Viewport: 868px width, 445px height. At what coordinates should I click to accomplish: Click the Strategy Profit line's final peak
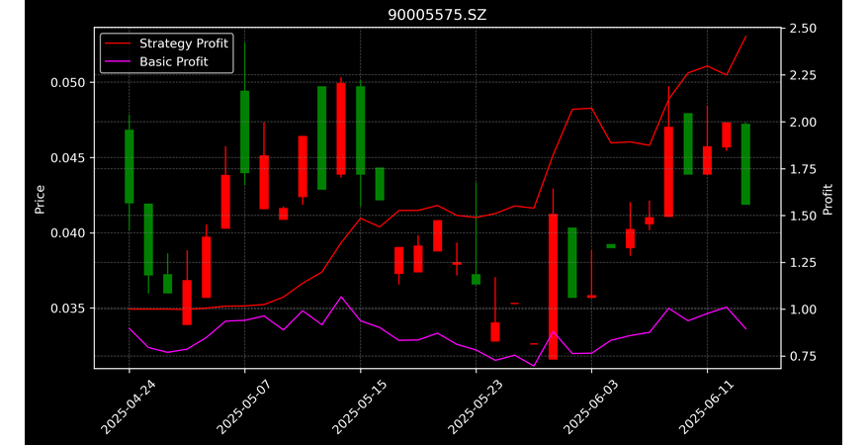coord(745,37)
